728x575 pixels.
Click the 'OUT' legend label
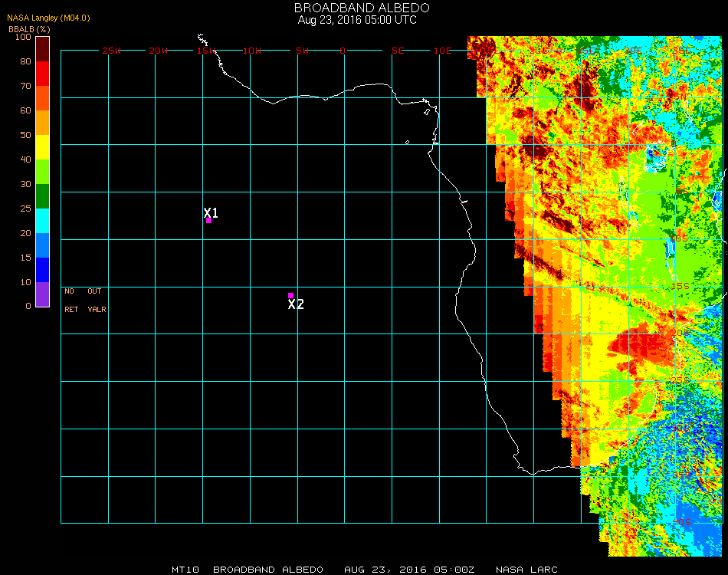94,291
